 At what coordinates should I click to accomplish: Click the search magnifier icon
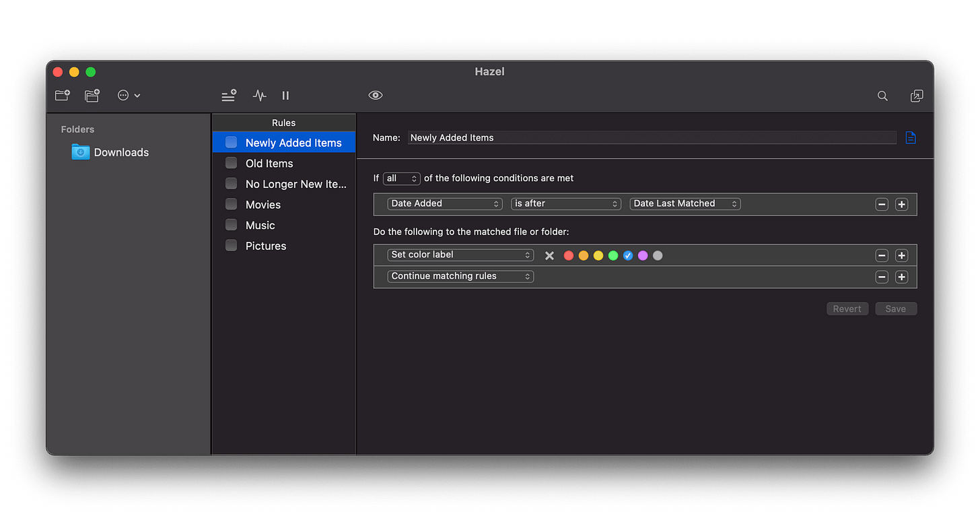click(882, 96)
